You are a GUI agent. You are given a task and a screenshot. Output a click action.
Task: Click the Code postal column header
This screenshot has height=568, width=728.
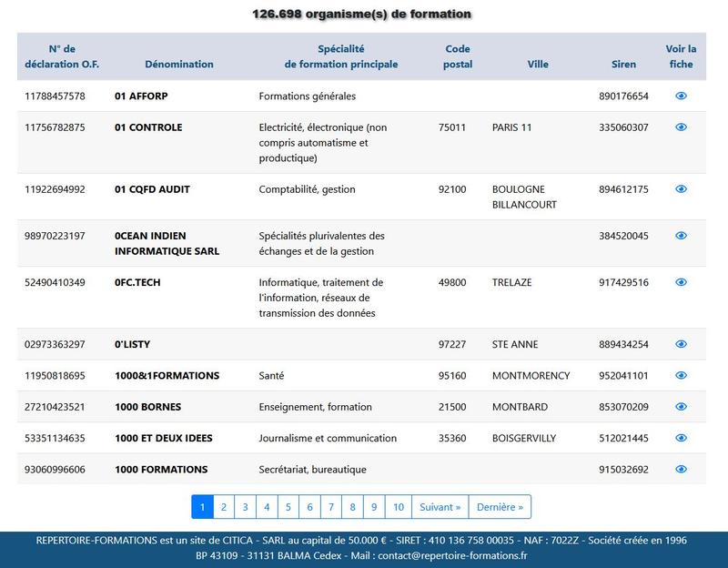click(458, 56)
